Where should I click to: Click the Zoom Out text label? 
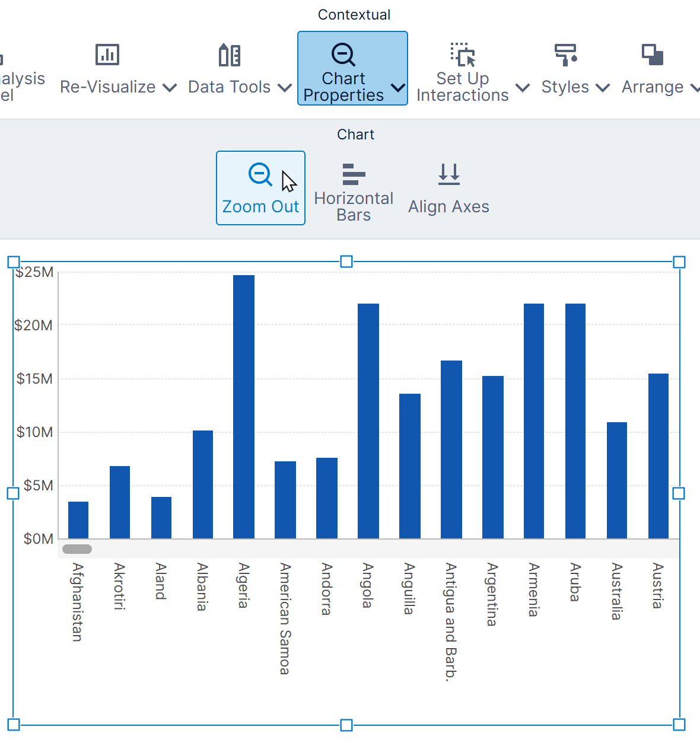pos(260,207)
